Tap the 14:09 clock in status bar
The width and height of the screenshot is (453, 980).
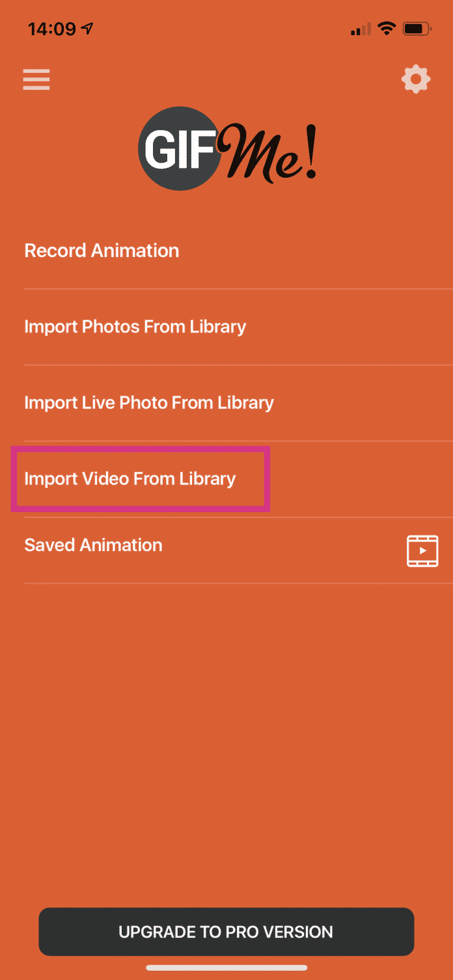click(x=51, y=29)
